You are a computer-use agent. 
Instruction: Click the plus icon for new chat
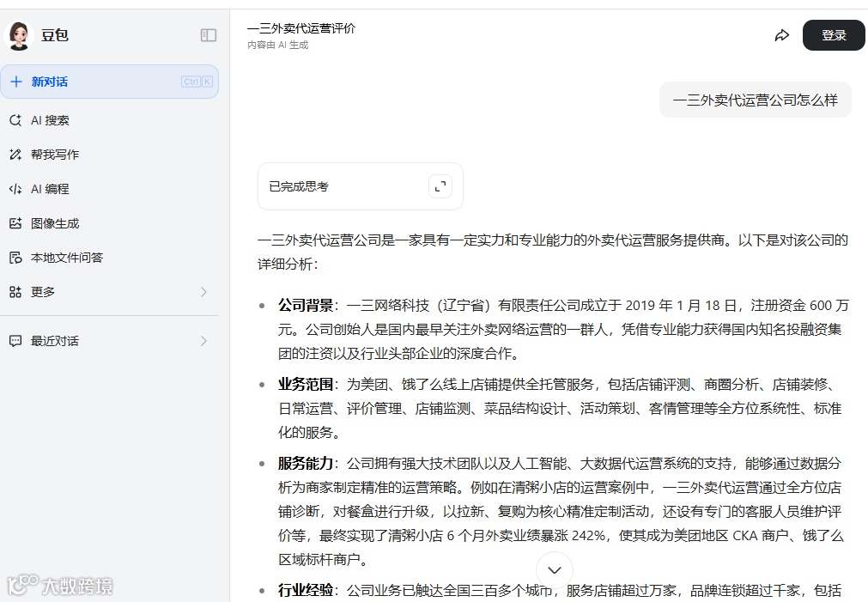point(16,82)
